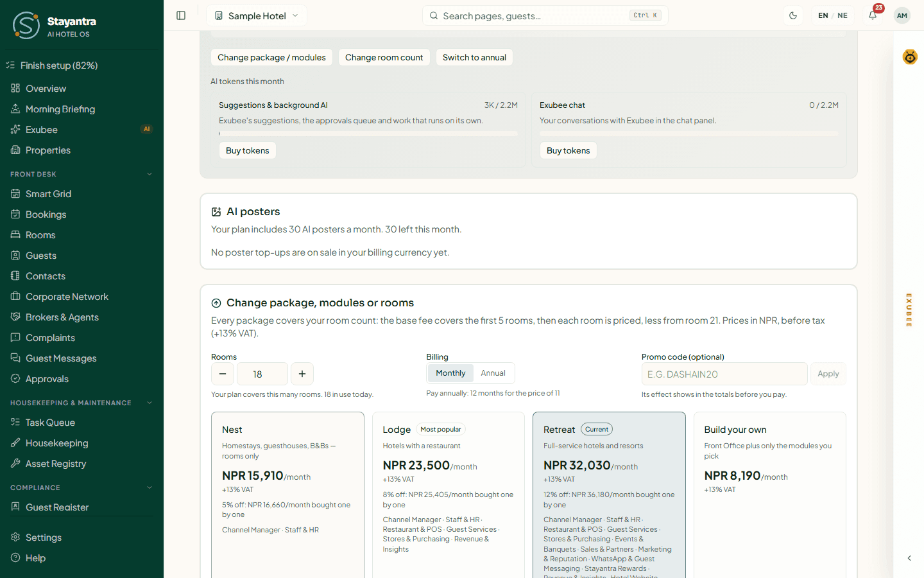Open Corporate Network page
This screenshot has height=578, width=924.
81,297
